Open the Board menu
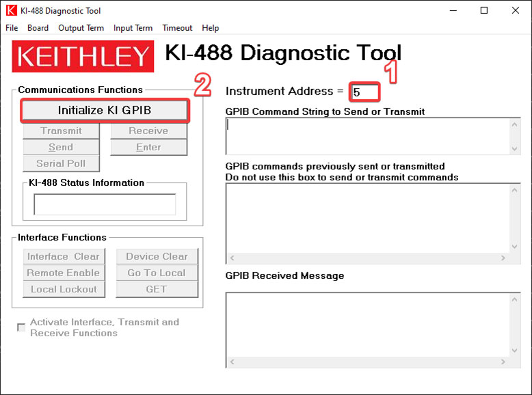Image resolution: width=532 pixels, height=395 pixels. click(x=38, y=28)
